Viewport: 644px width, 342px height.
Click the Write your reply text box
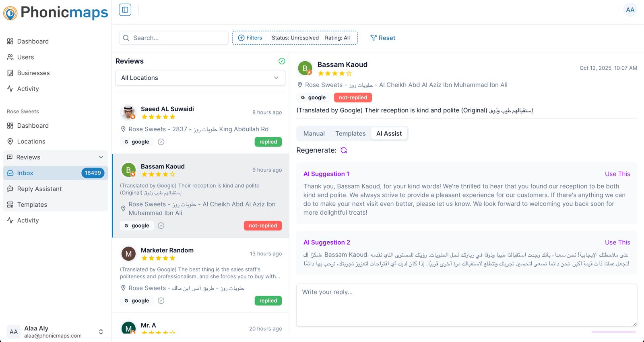pos(466,305)
